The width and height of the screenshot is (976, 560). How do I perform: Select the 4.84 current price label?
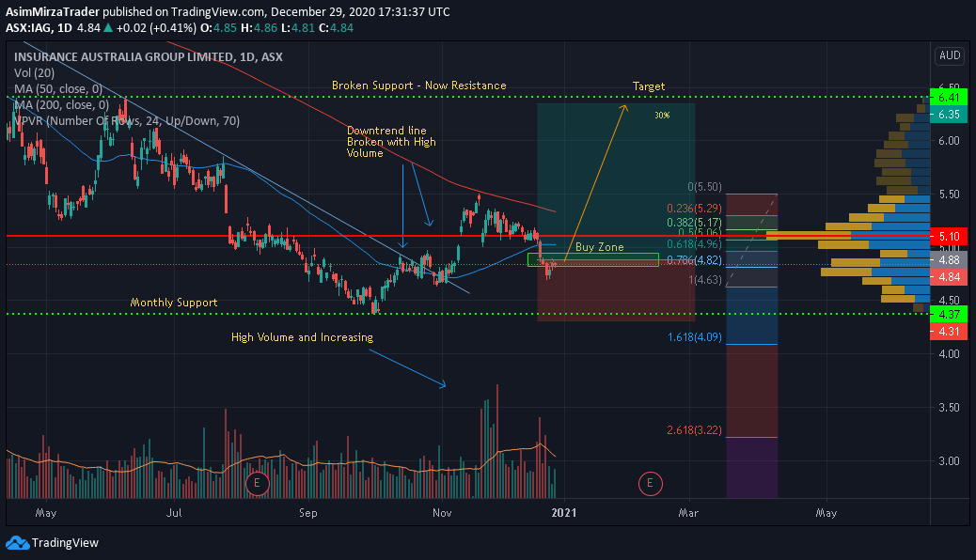949,277
